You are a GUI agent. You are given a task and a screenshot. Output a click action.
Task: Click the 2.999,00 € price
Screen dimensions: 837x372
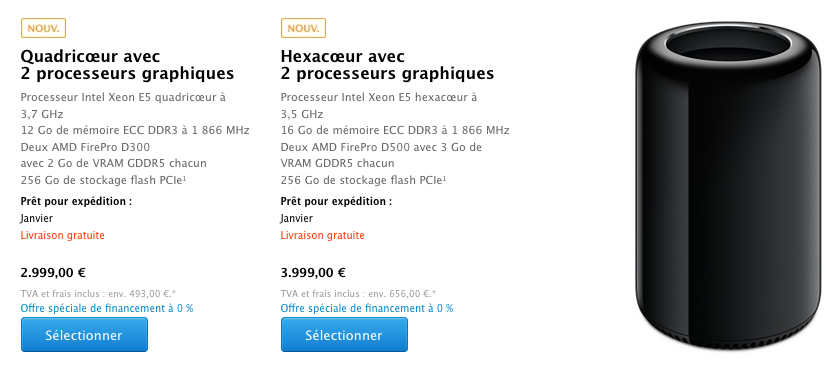click(x=53, y=273)
